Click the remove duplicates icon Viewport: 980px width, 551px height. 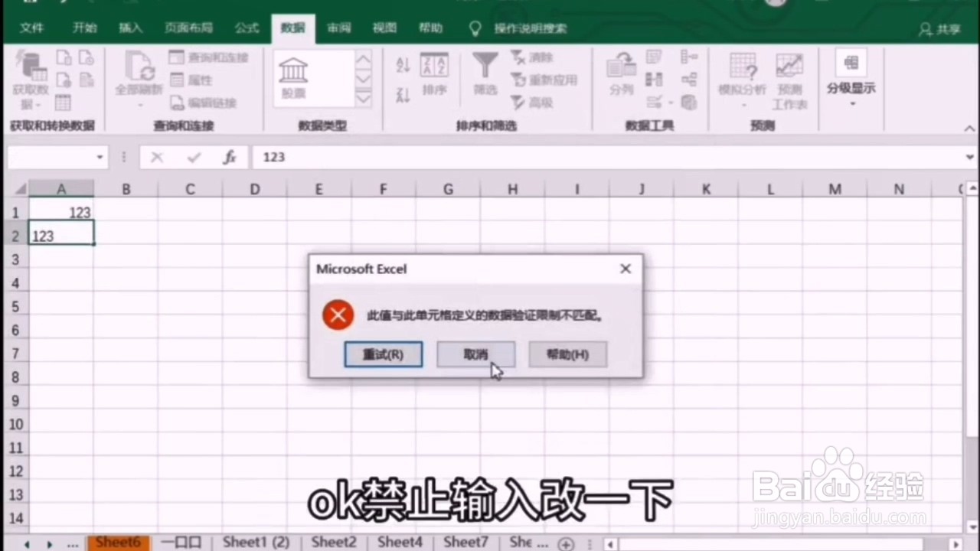pos(654,80)
